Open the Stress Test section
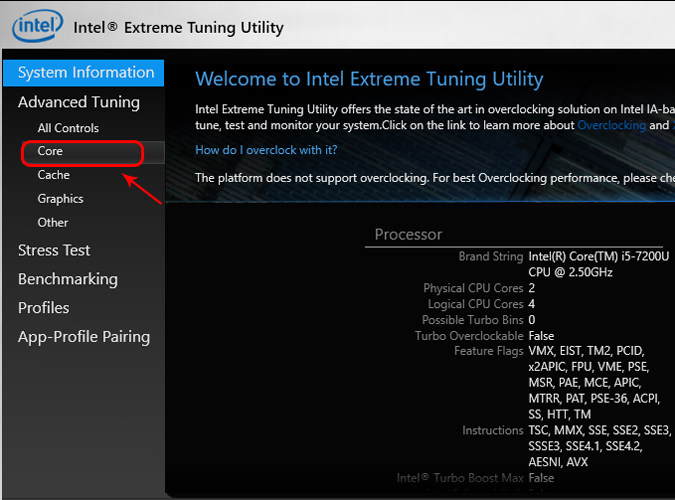Viewport: 675px width, 500px height. pos(54,250)
